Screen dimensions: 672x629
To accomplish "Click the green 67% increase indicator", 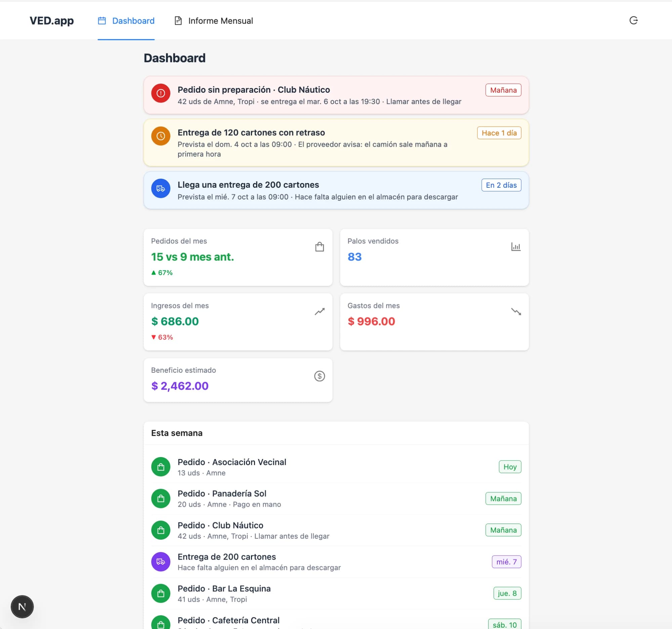I will point(162,273).
